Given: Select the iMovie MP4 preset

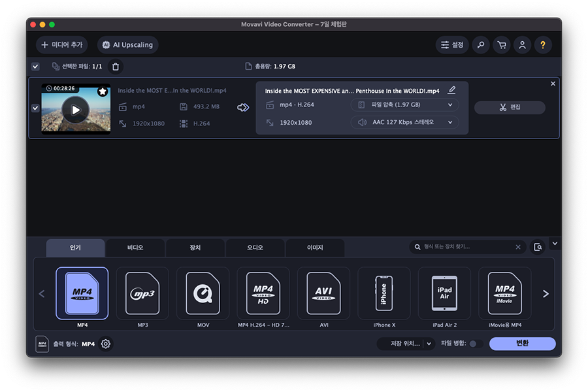Looking at the screenshot, I should click(x=505, y=293).
